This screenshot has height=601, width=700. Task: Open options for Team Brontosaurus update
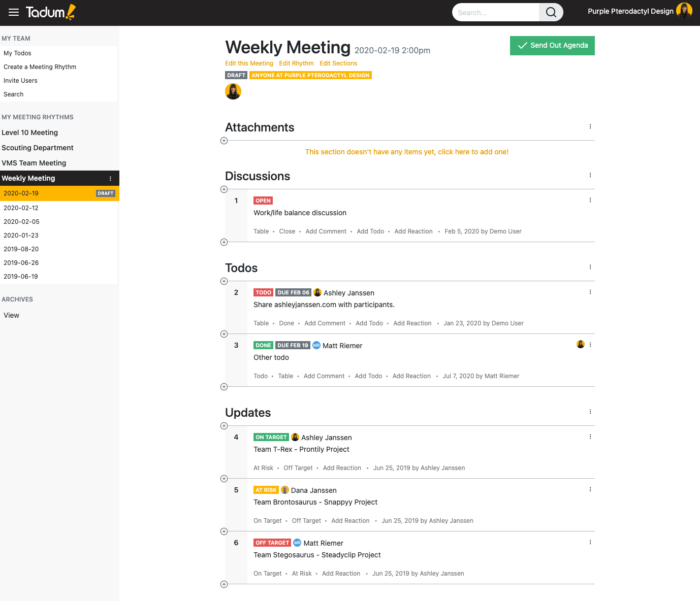tap(590, 489)
